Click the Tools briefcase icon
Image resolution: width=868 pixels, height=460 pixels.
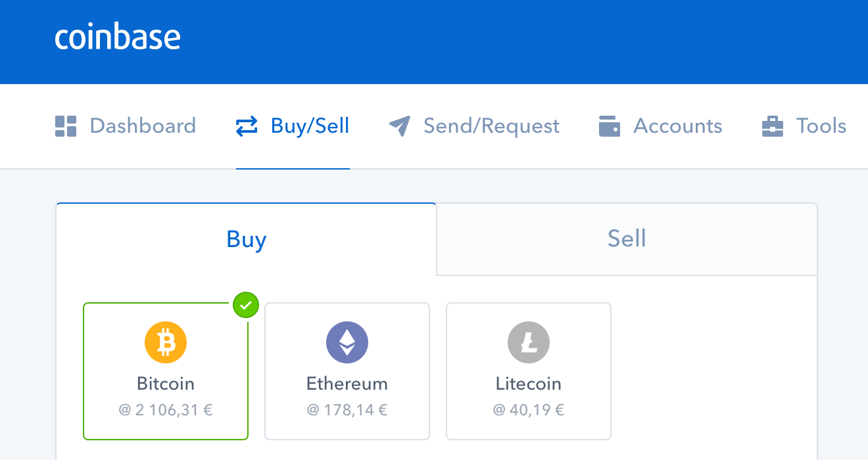(x=773, y=126)
